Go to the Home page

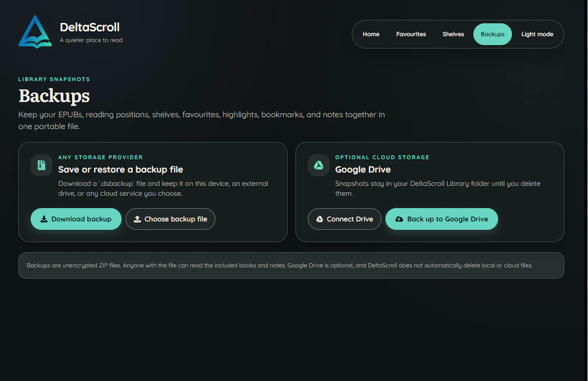[371, 34]
